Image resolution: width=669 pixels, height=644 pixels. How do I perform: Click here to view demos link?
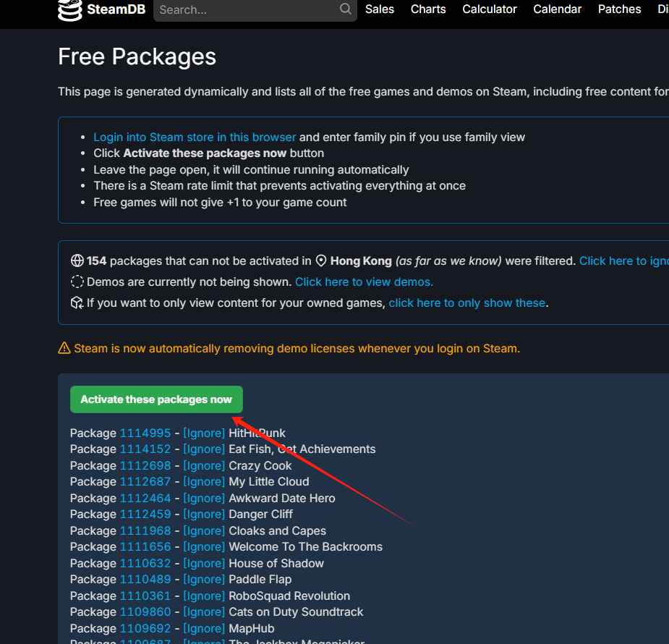(x=364, y=281)
